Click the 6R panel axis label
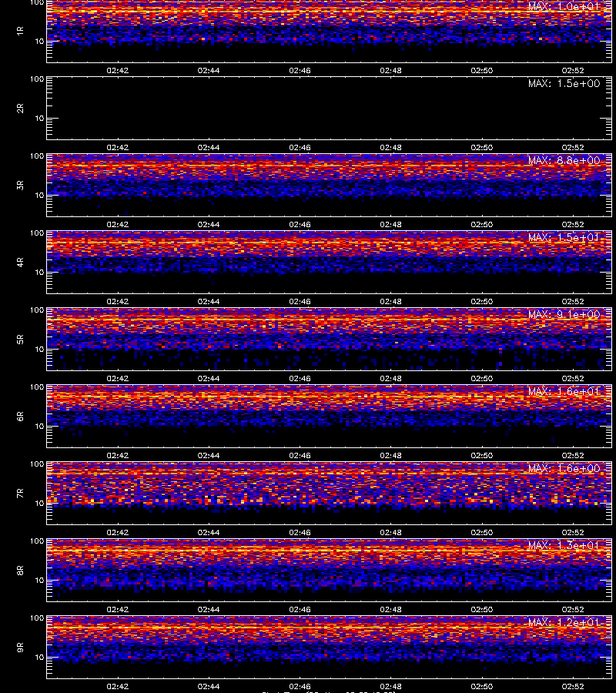 point(20,417)
